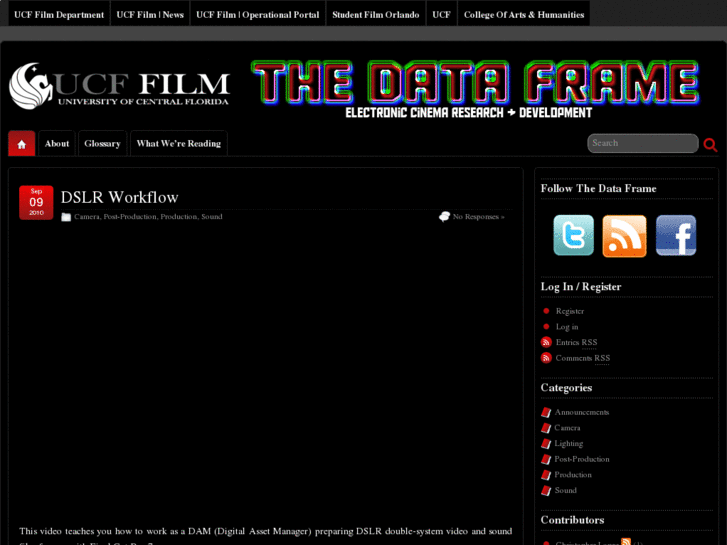The height and width of the screenshot is (545, 727).
Task: Open the Entries RSS link
Action: [576, 342]
